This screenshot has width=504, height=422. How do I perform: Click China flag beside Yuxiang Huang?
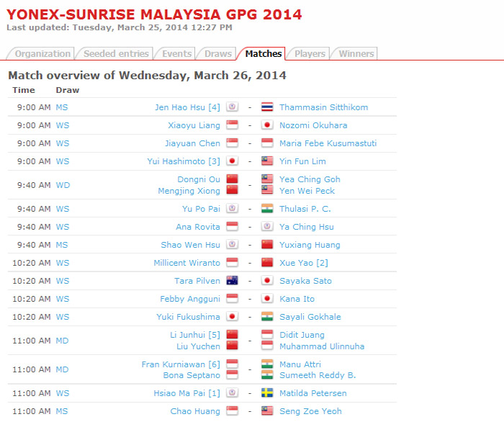click(267, 244)
